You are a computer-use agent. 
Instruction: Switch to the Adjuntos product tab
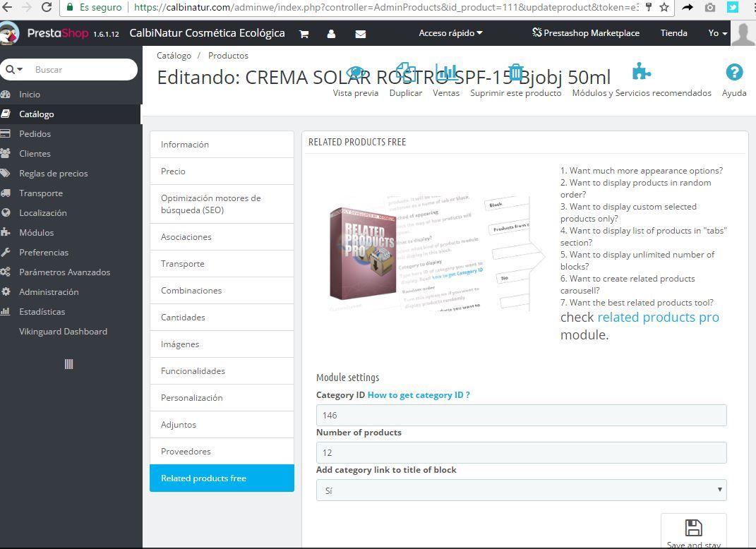coord(222,425)
